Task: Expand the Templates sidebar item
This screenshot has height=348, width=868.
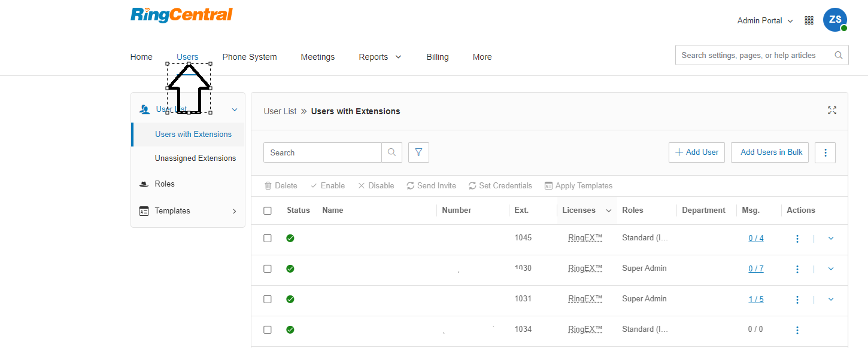Action: click(x=187, y=211)
